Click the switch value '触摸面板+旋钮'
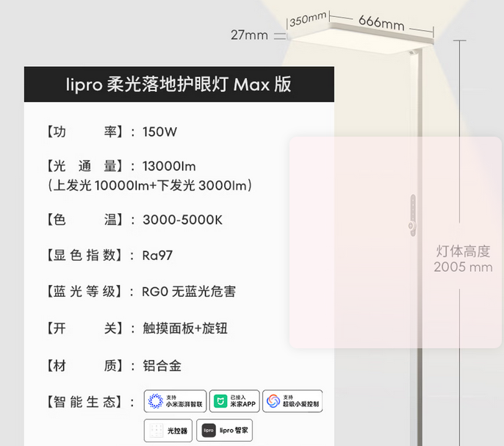This screenshot has height=446, width=504. [x=185, y=328]
